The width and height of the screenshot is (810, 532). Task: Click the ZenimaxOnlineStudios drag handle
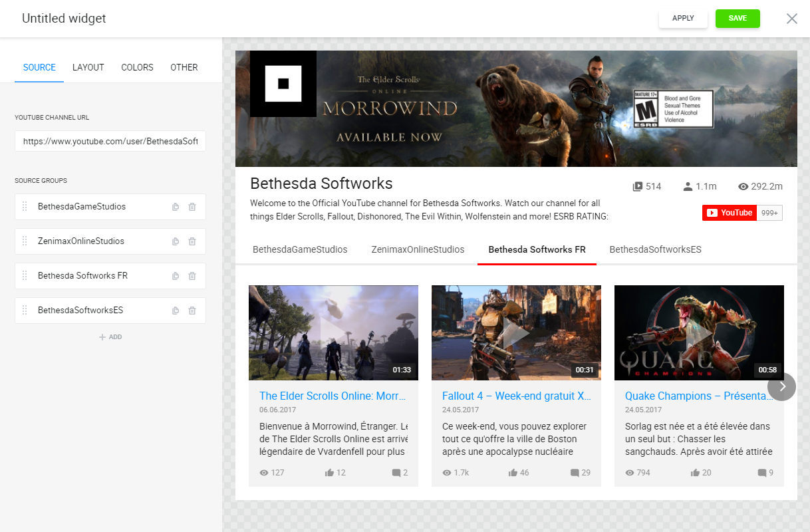click(x=25, y=241)
